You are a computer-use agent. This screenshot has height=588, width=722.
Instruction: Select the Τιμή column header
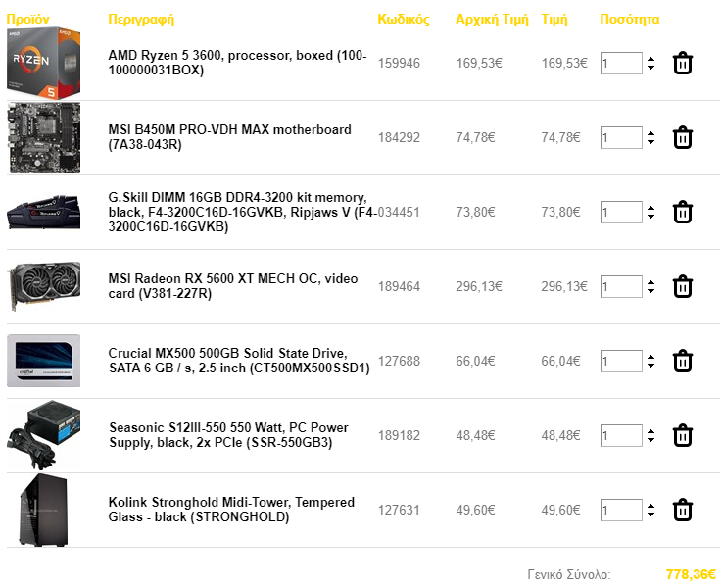(x=554, y=20)
